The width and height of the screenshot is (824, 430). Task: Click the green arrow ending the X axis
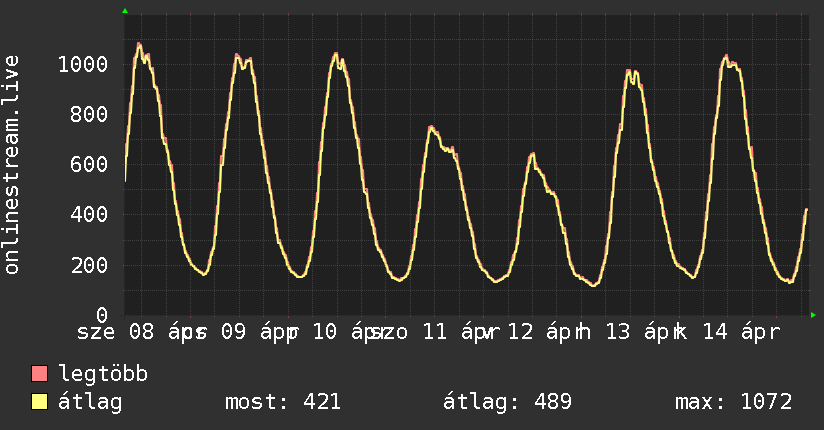[813, 315]
